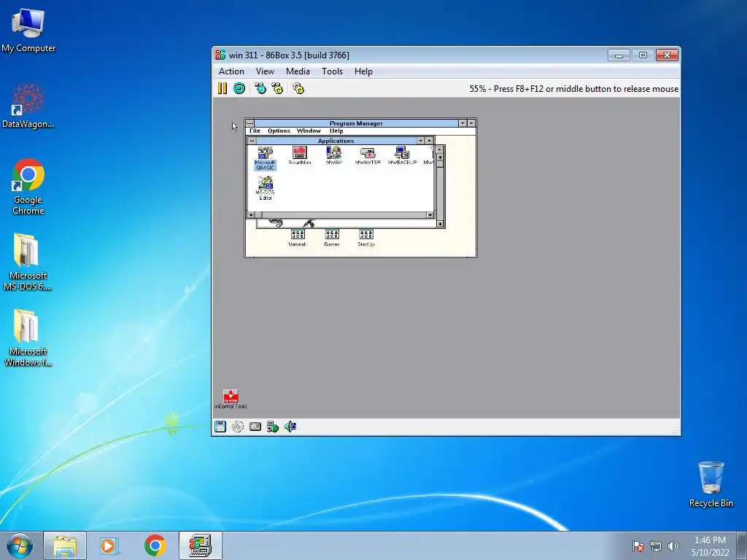This screenshot has height=560, width=747.
Task: Pause the 86Box emulation
Action: (x=222, y=88)
